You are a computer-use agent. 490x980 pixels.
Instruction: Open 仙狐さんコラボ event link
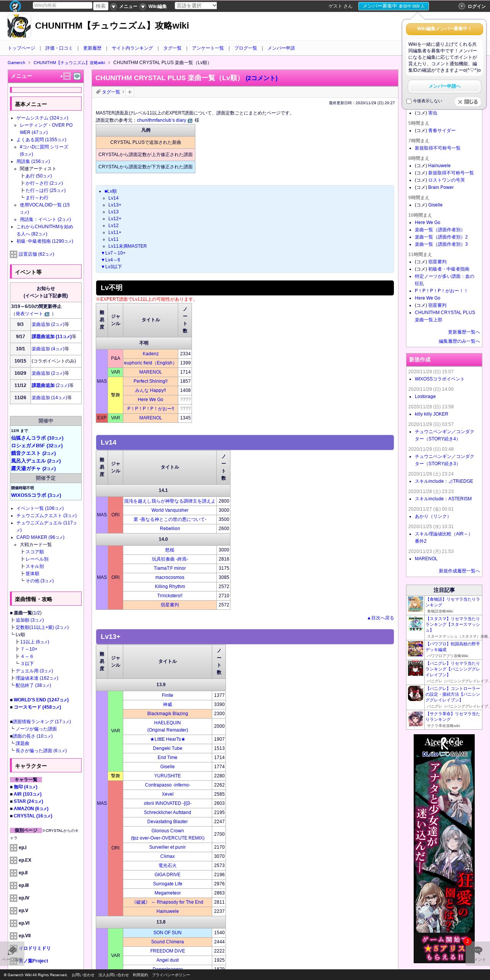[37, 438]
